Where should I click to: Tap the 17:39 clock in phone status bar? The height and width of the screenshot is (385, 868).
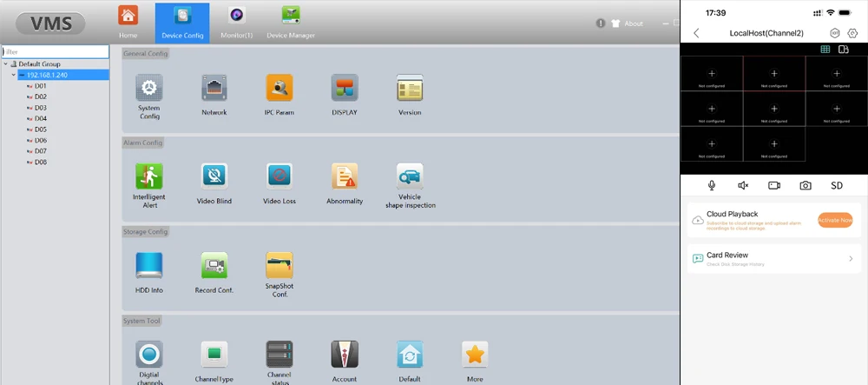[716, 13]
